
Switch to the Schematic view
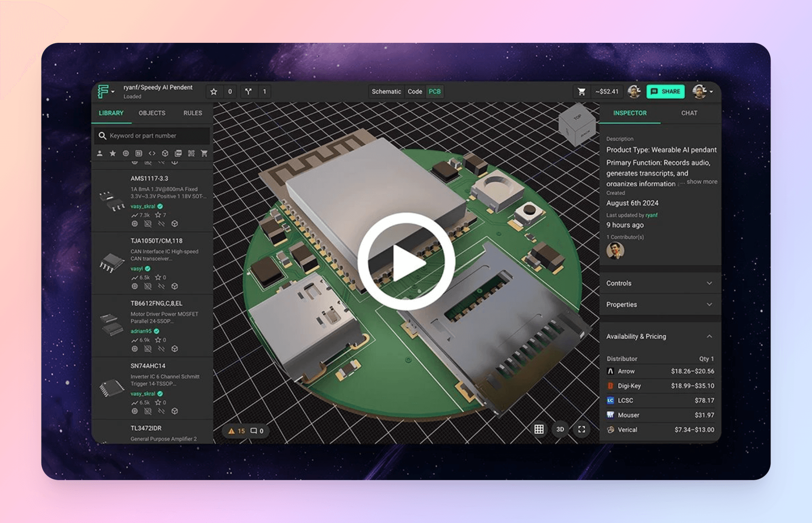click(386, 91)
